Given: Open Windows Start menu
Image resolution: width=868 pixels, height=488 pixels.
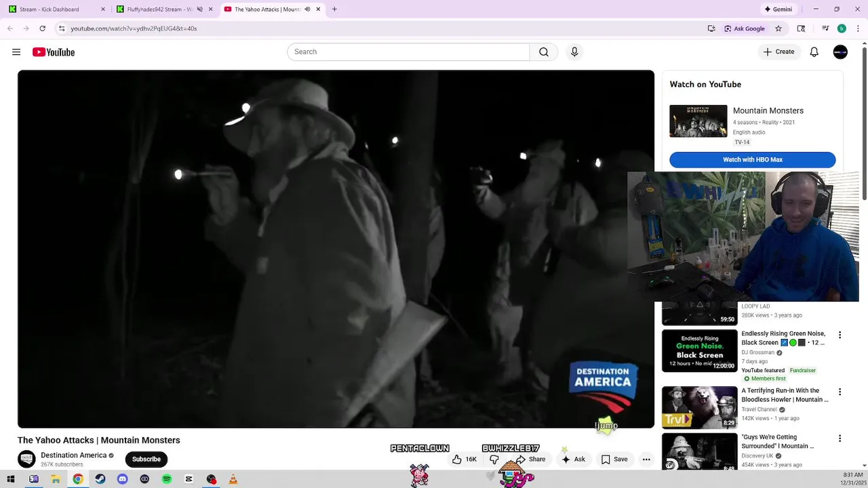Looking at the screenshot, I should click(11, 479).
